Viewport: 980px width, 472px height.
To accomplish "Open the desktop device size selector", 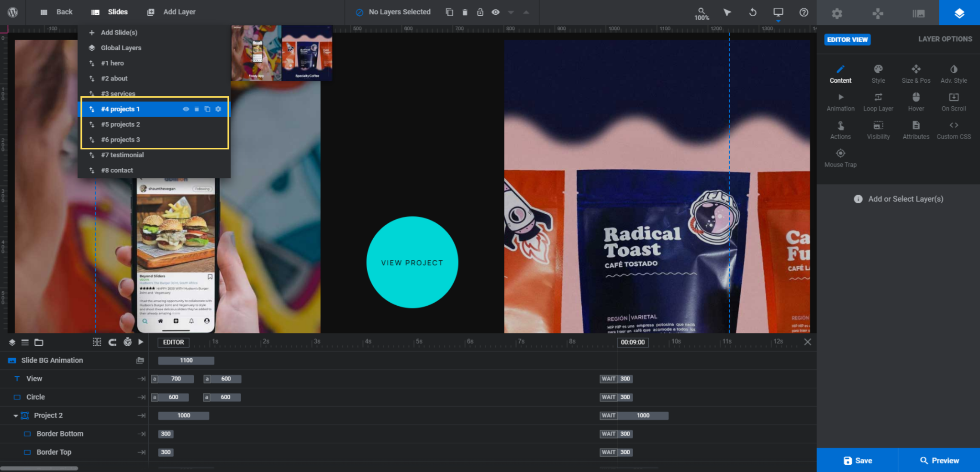I will pos(778,13).
